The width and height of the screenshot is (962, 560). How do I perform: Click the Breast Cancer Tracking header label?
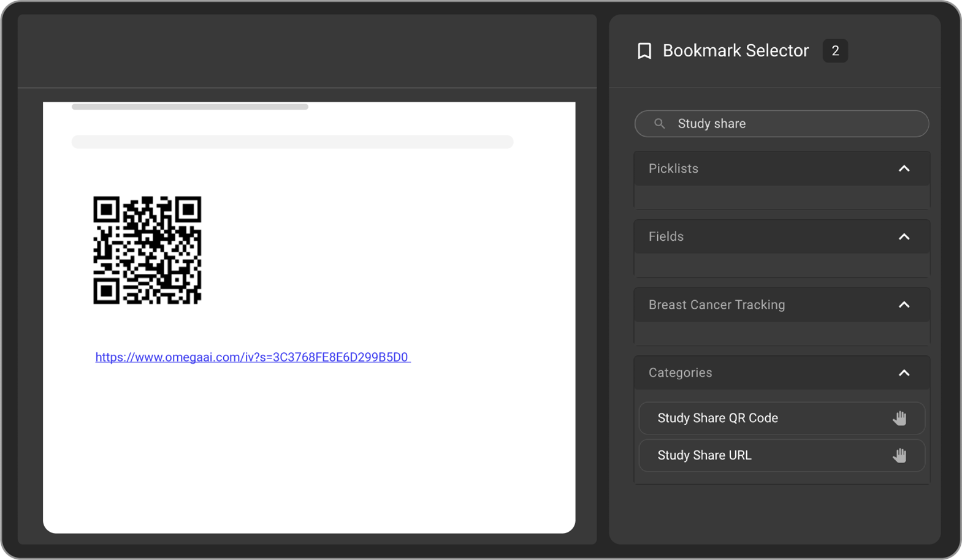(716, 305)
